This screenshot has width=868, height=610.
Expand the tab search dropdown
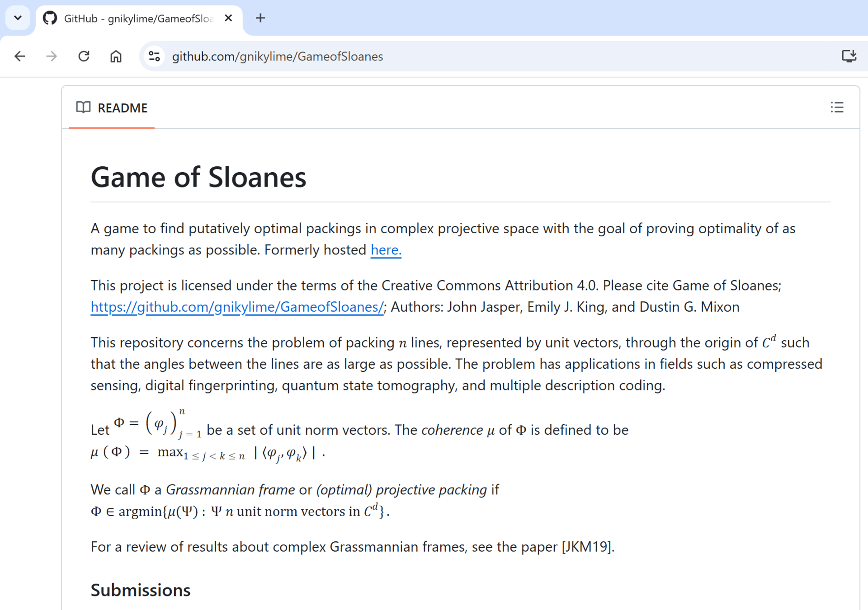click(18, 18)
